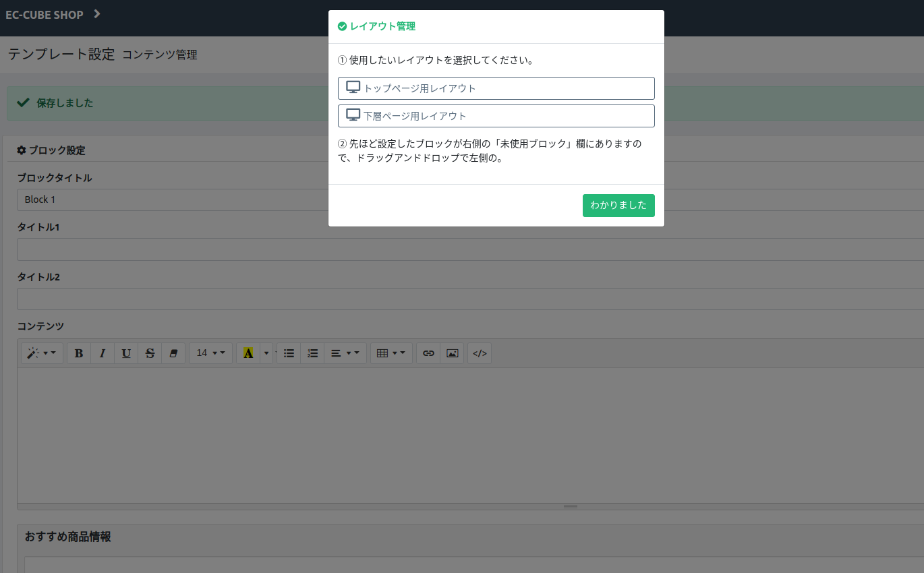924x573 pixels.
Task: Switch the editor to code view
Action: (x=480, y=353)
